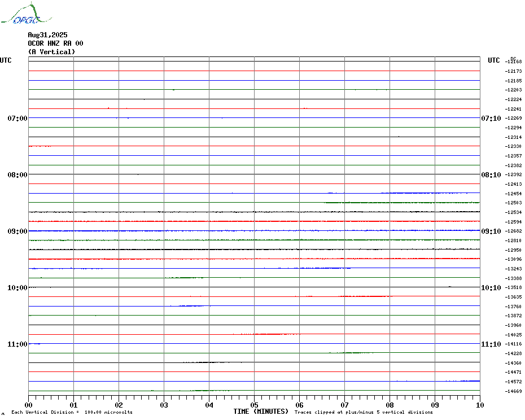Click DC offset value '-13518'
This screenshot has width=525, height=420.
[513, 288]
